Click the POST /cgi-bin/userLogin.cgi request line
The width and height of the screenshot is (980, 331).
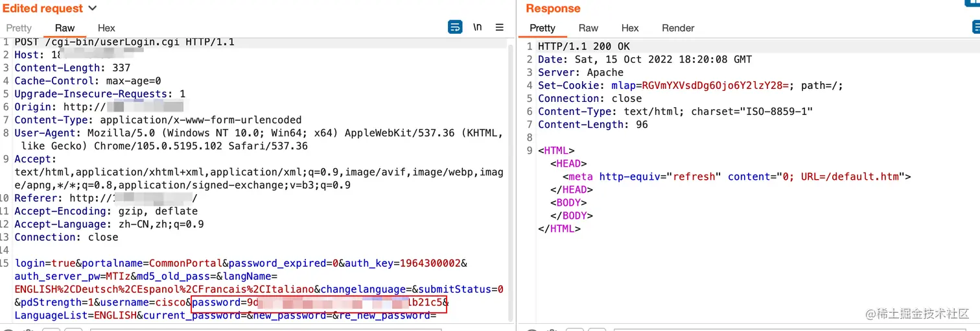pyautogui.click(x=124, y=42)
